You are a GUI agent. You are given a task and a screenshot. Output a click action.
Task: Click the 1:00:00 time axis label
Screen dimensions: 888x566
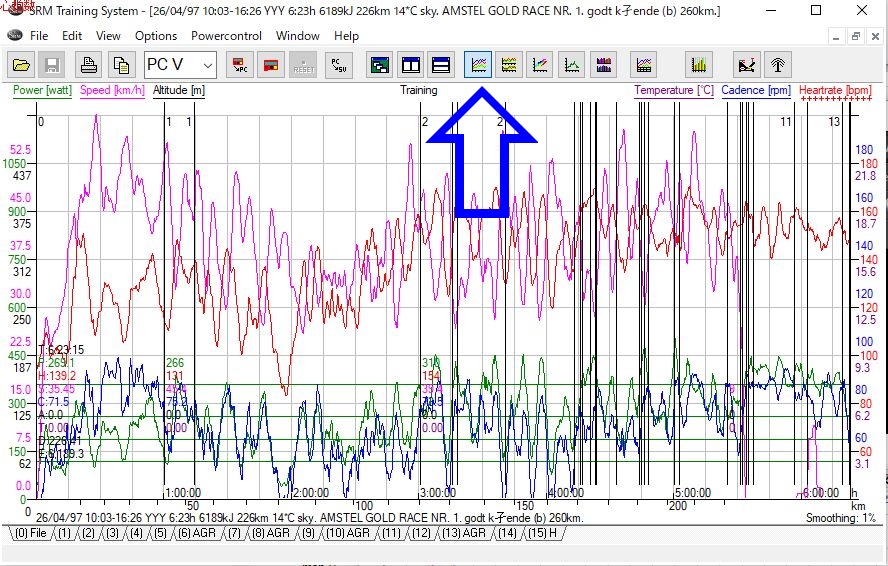182,493
